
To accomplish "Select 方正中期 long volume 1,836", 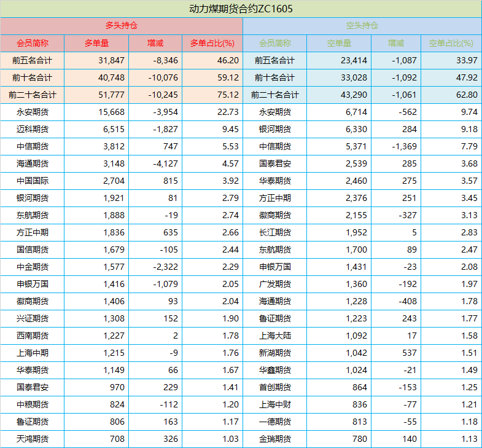I will tap(114, 233).
